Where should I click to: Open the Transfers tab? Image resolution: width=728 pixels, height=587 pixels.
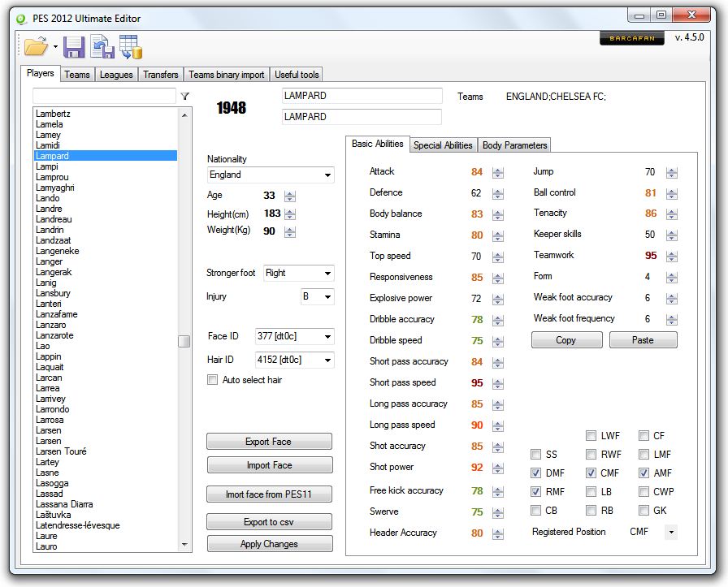161,75
